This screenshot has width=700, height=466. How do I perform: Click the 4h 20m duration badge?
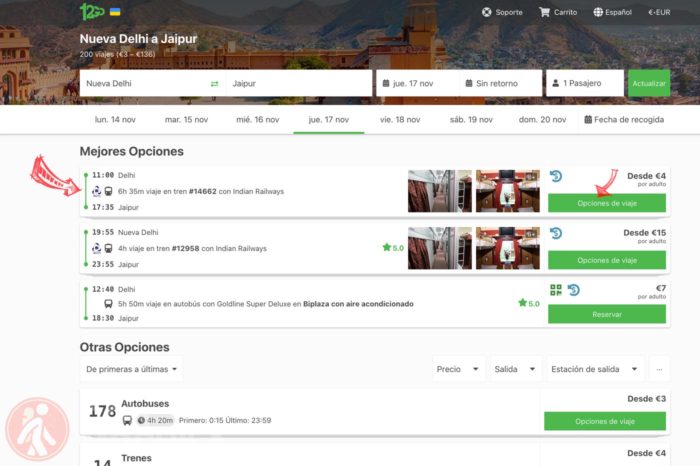coord(155,420)
